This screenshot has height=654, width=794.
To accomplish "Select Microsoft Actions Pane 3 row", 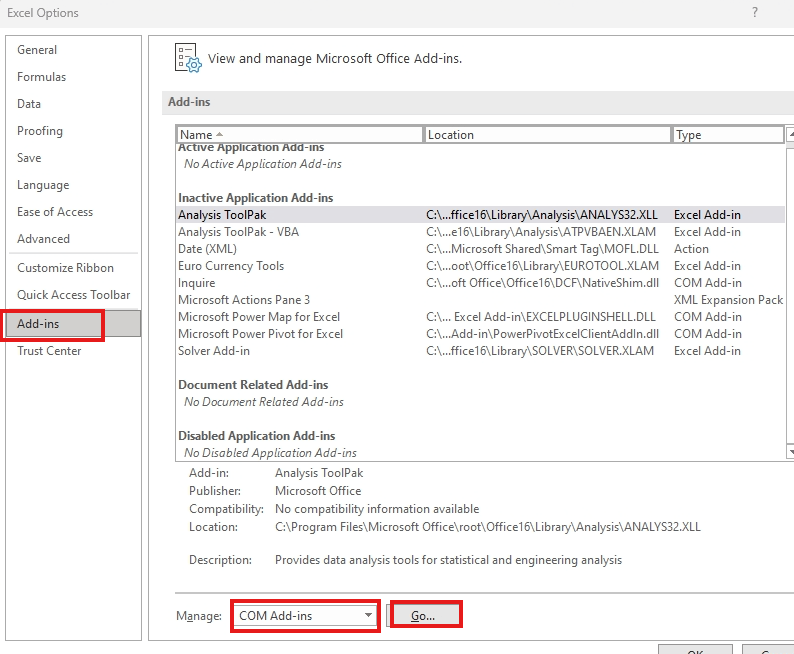I will click(480, 300).
